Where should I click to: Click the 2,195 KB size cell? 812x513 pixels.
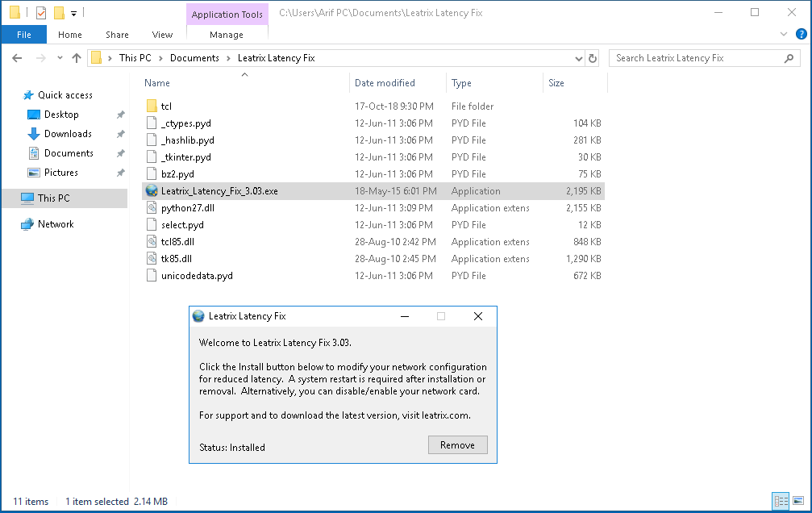pyautogui.click(x=584, y=190)
